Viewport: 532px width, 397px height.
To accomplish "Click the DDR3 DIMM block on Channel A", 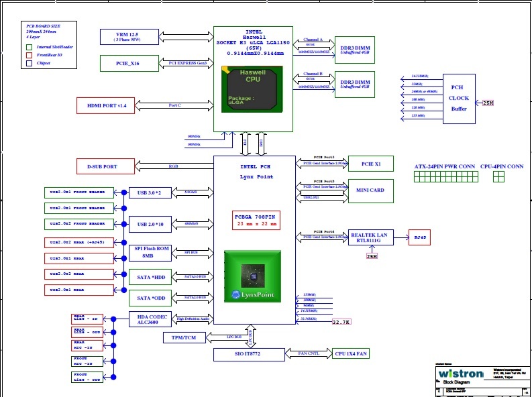I will [355, 50].
